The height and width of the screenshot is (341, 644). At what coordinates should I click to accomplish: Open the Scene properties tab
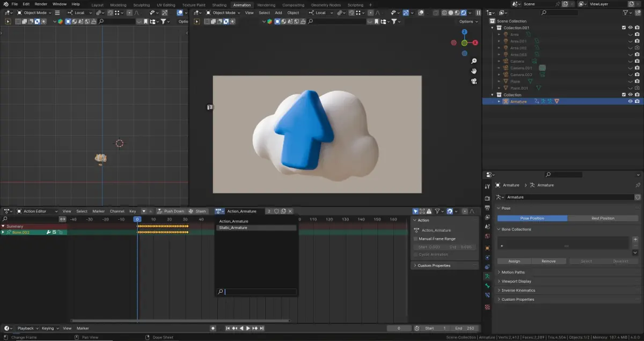tap(487, 227)
